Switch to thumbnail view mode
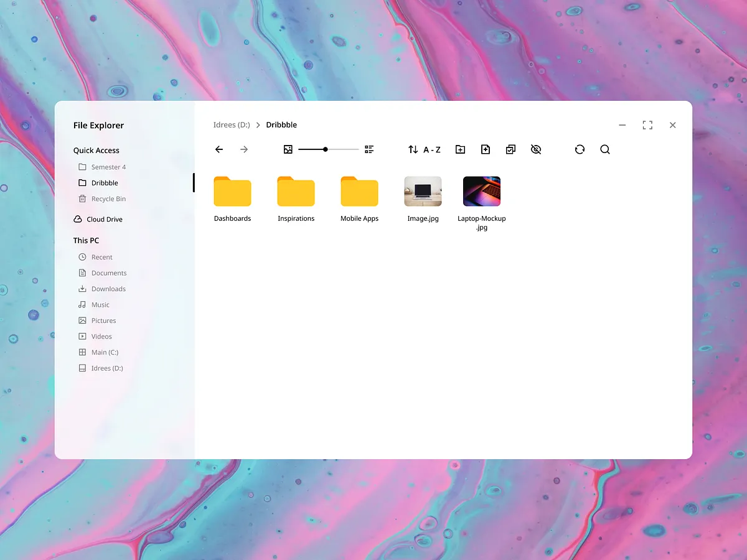747x560 pixels. click(x=288, y=149)
